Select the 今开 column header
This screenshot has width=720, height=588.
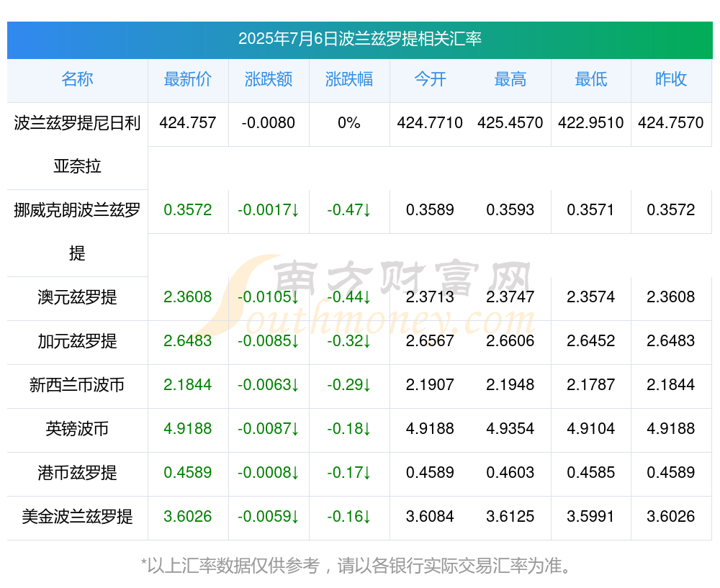pyautogui.click(x=430, y=79)
